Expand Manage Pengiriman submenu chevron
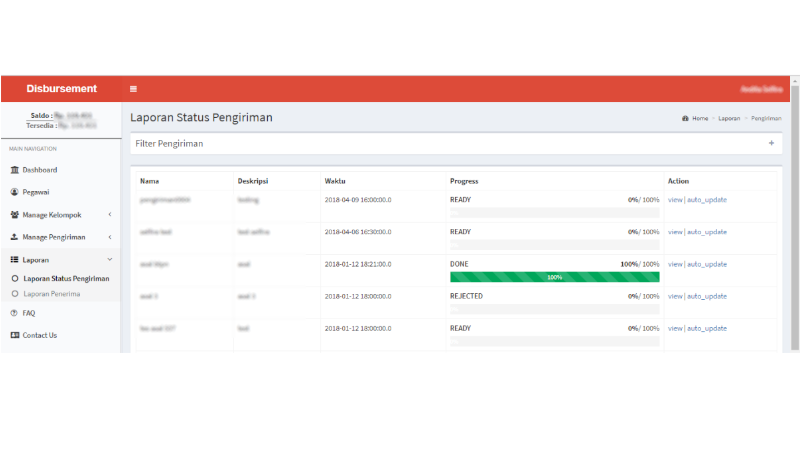 coord(110,237)
